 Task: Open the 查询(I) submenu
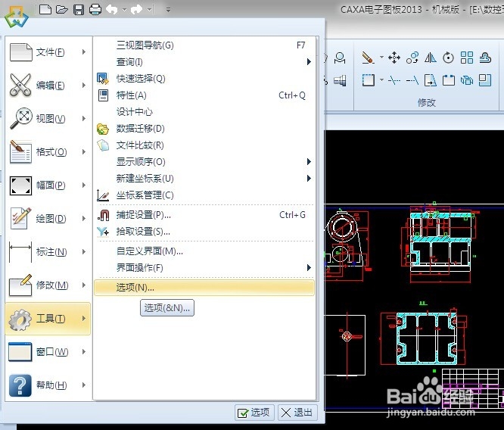pos(204,62)
